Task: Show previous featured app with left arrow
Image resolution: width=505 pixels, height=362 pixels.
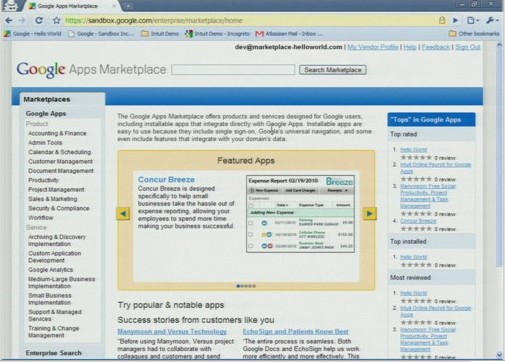Action: coord(123,213)
